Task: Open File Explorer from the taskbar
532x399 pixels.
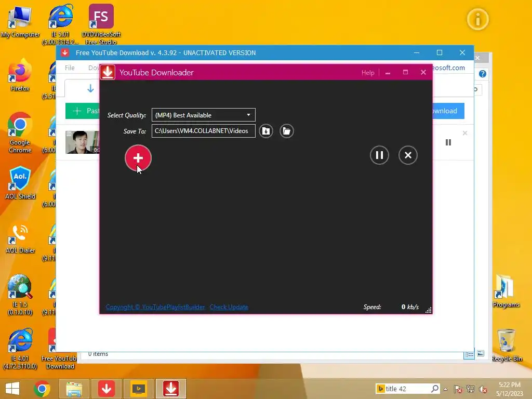Action: (74, 389)
